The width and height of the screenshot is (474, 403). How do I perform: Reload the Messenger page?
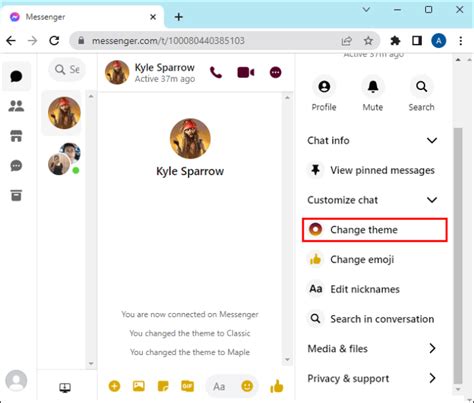coord(54,41)
